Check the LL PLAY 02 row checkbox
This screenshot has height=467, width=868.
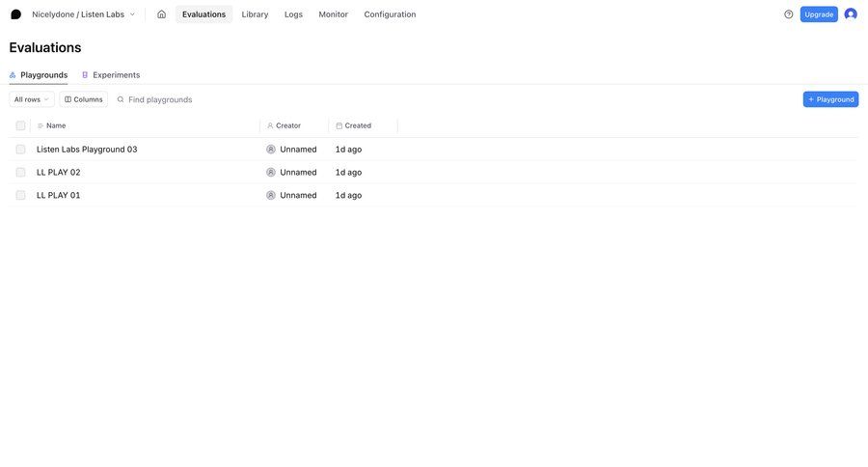(x=20, y=173)
